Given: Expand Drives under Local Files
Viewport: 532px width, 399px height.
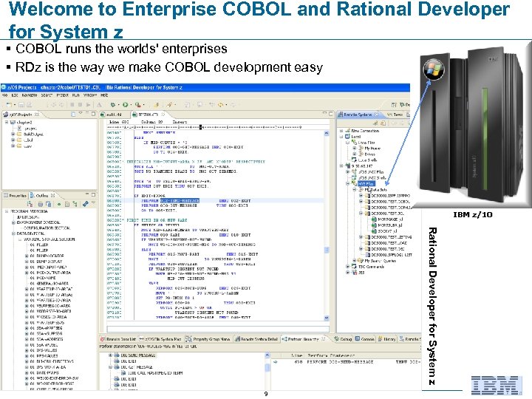Looking at the screenshot, I should pos(355,154).
